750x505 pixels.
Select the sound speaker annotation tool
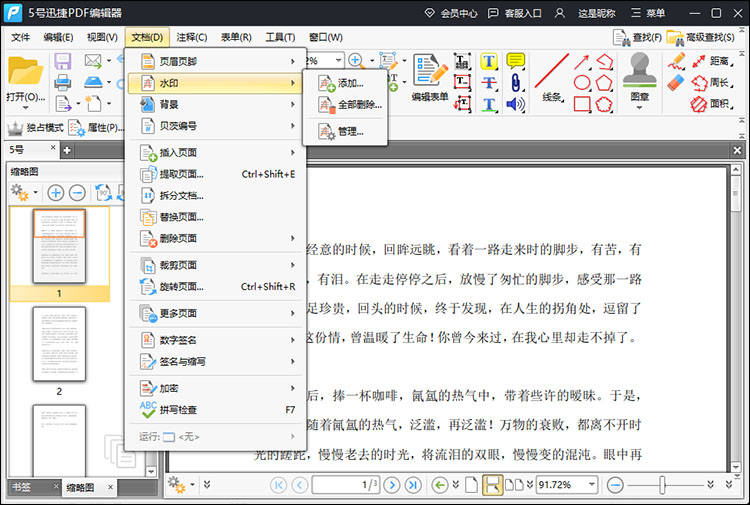click(516, 104)
